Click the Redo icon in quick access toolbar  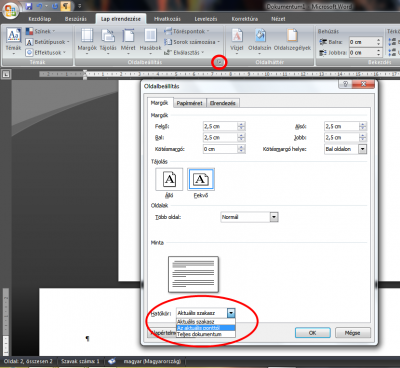[55, 6]
